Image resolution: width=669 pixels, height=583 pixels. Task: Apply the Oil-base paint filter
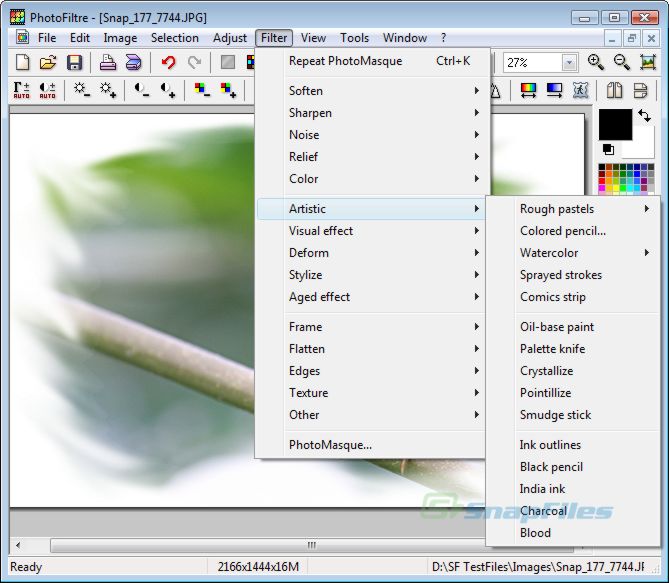click(573, 327)
